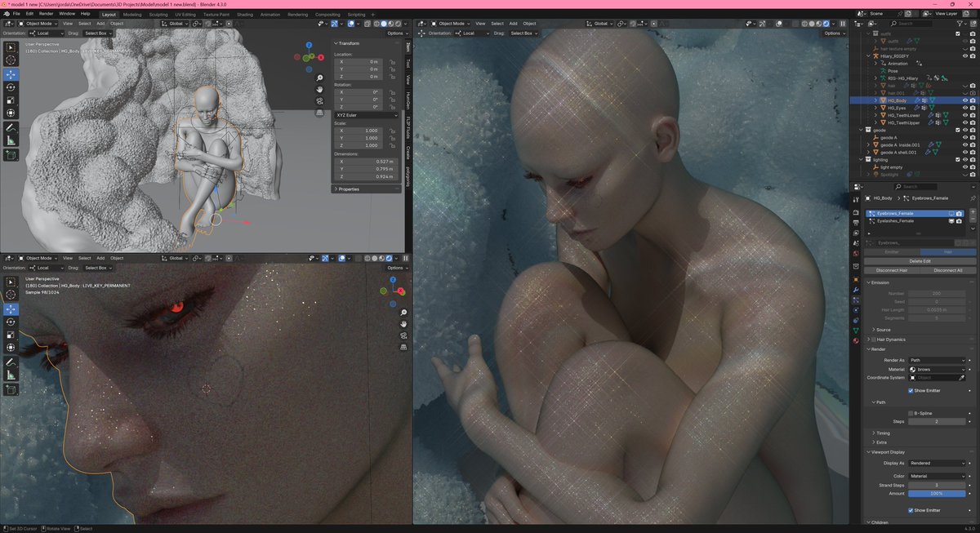Open the Modifiers wrench properties tab

click(855, 288)
